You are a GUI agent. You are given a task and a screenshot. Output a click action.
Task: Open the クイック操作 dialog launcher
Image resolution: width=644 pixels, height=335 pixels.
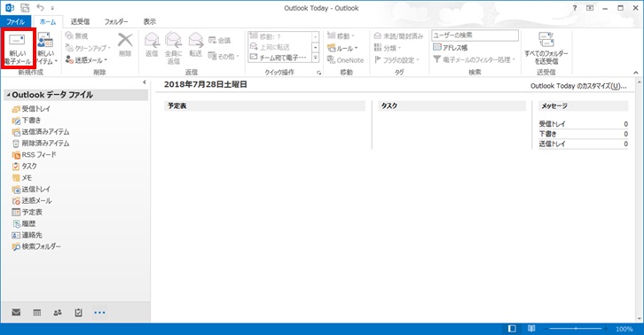point(318,73)
